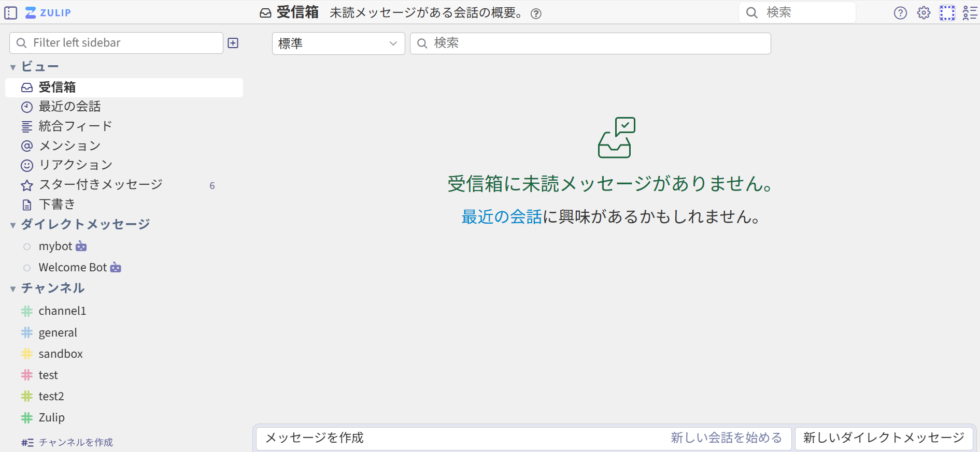Open the settings gear menu
This screenshot has width=980, height=452.
[924, 13]
